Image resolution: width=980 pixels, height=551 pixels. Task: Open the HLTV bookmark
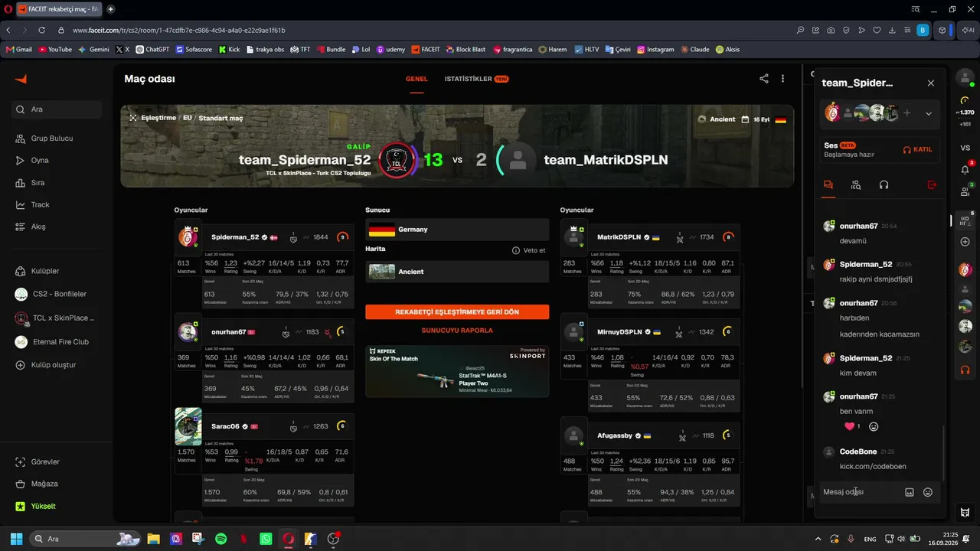tap(587, 50)
